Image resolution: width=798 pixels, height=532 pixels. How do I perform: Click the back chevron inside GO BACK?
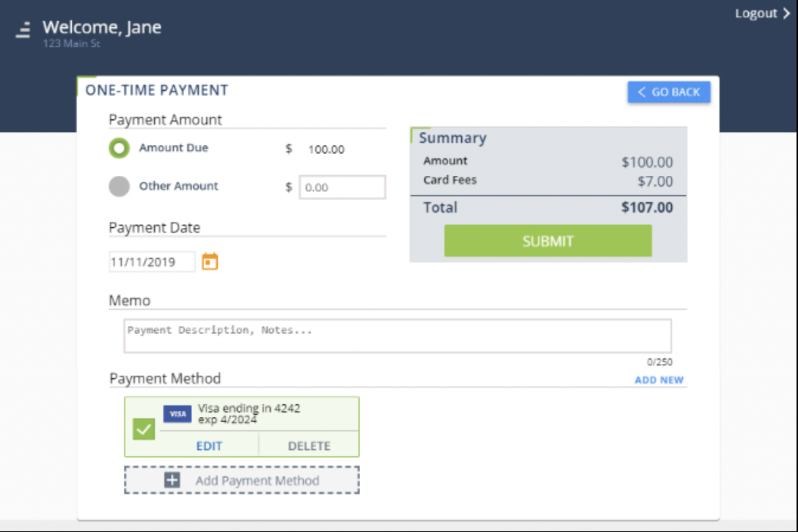(641, 92)
